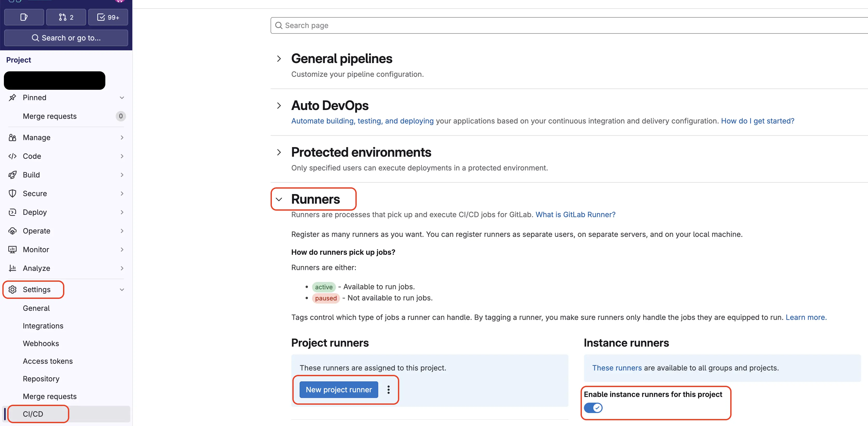Click the Operate icon in sidebar
This screenshot has width=868, height=426.
[x=12, y=231]
